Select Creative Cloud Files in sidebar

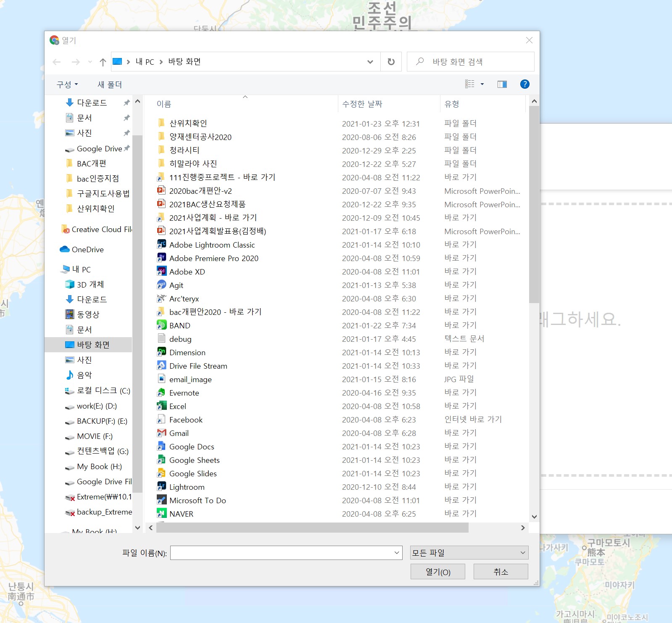point(97,229)
